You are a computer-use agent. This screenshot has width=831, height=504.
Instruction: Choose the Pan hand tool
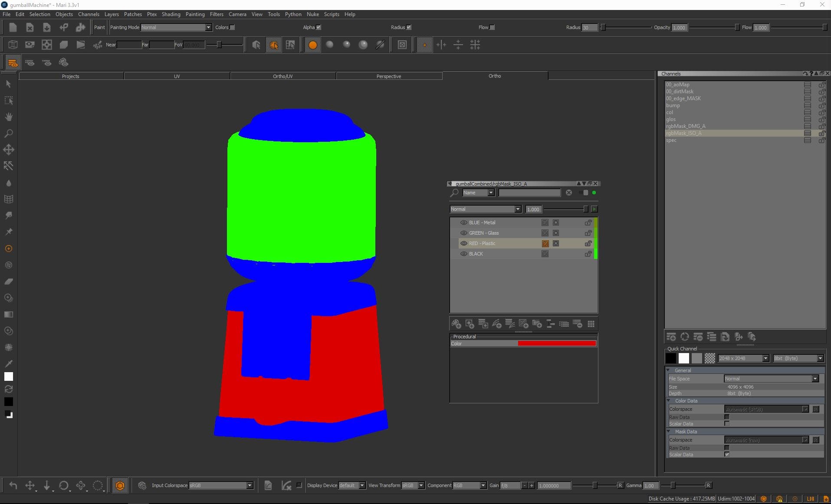(x=9, y=117)
